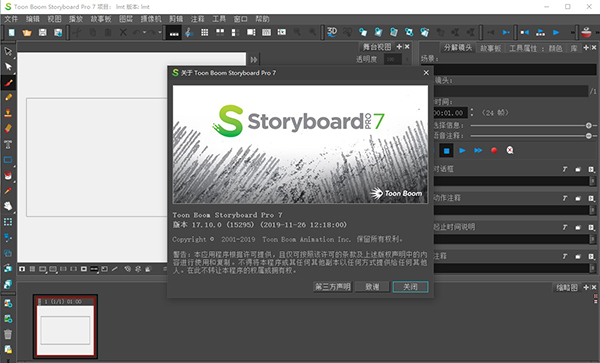Screen dimensions: 600x363
Task: Click the delete recording X icon
Action: (510, 150)
